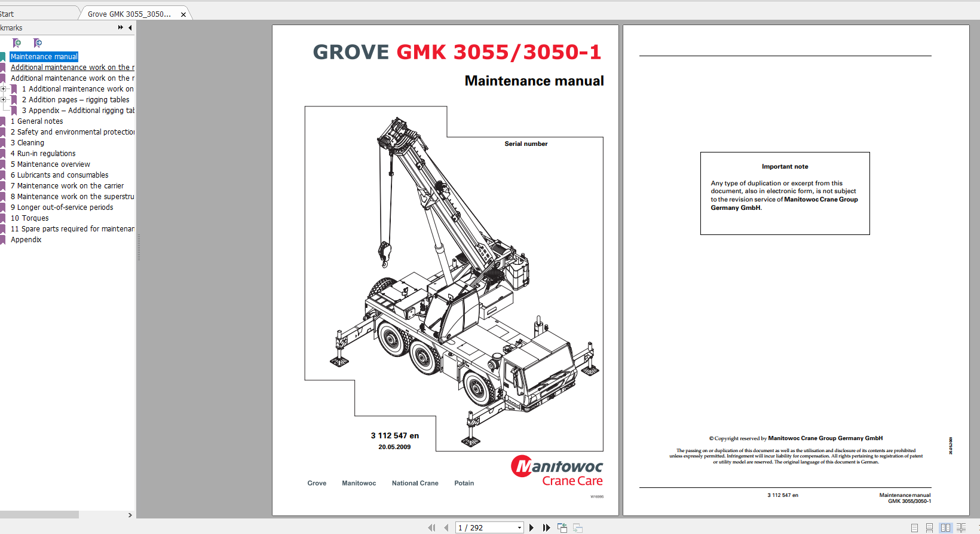Switch to two-page facing view

tap(945, 527)
